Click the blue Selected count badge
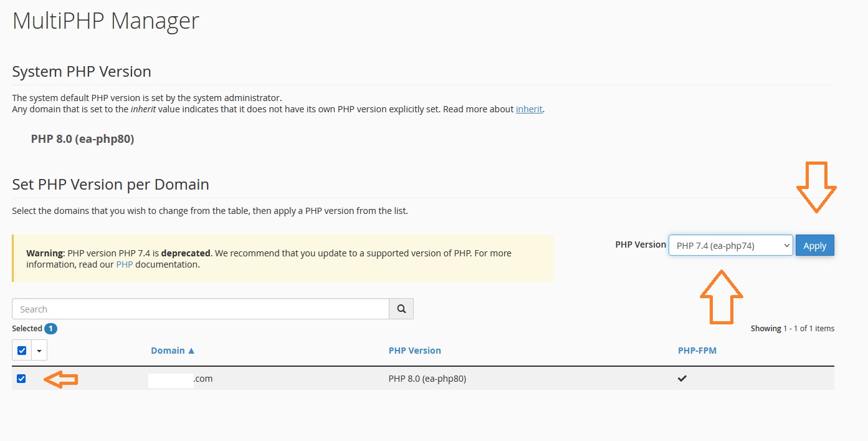 tap(50, 329)
